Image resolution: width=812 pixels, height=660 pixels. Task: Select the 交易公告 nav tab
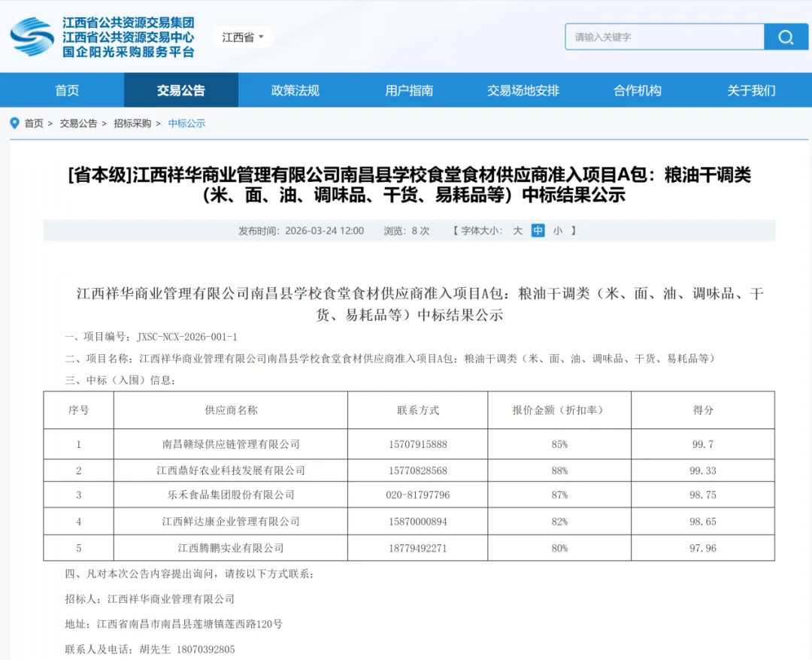pos(181,90)
